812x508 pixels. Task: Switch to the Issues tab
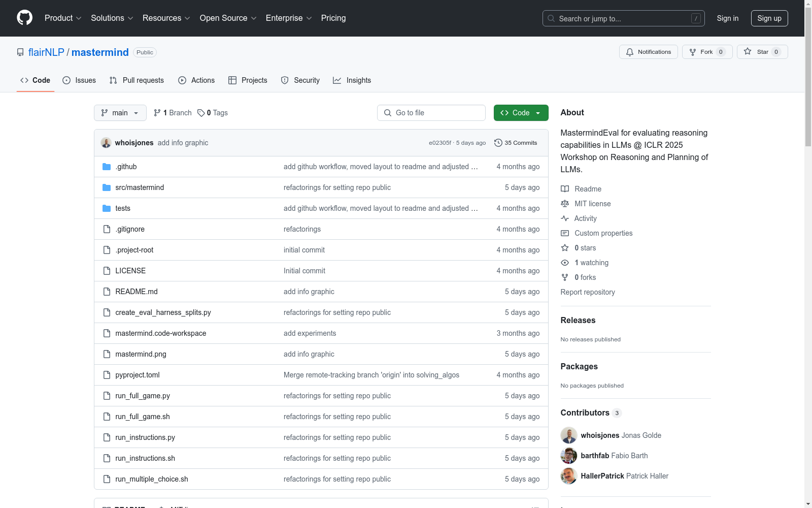click(x=79, y=80)
